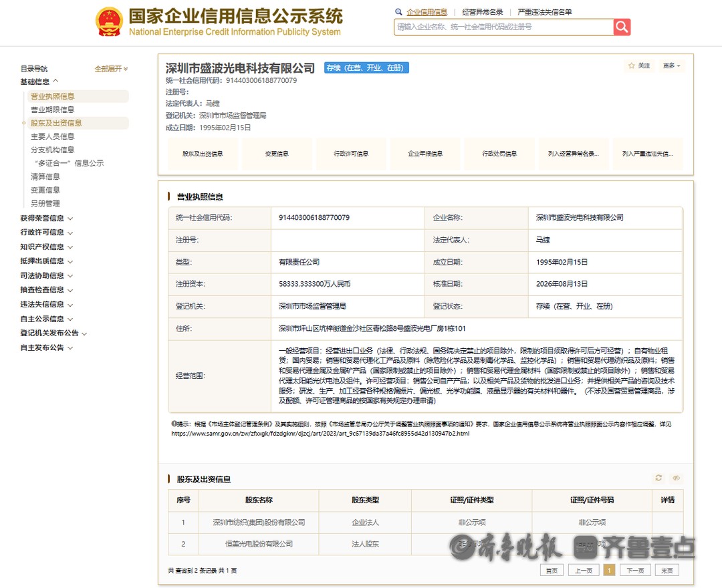Click the red search magnifier button

[x=622, y=27]
